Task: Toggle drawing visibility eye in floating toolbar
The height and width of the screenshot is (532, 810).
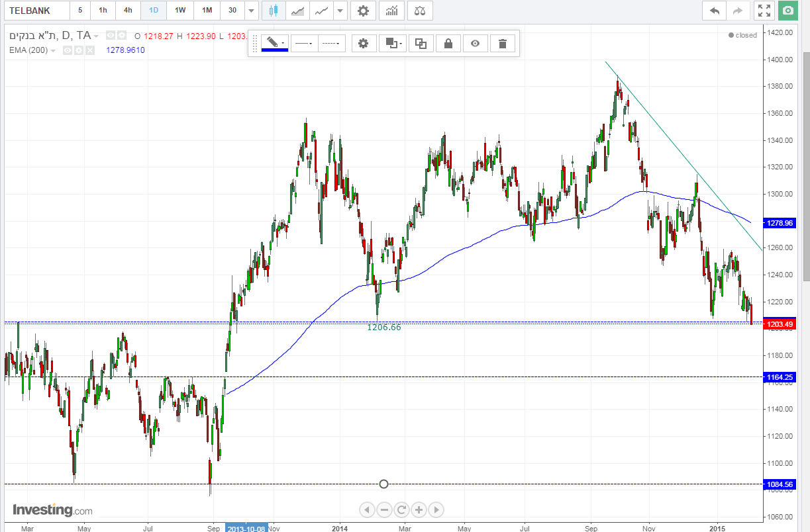Action: click(x=476, y=44)
